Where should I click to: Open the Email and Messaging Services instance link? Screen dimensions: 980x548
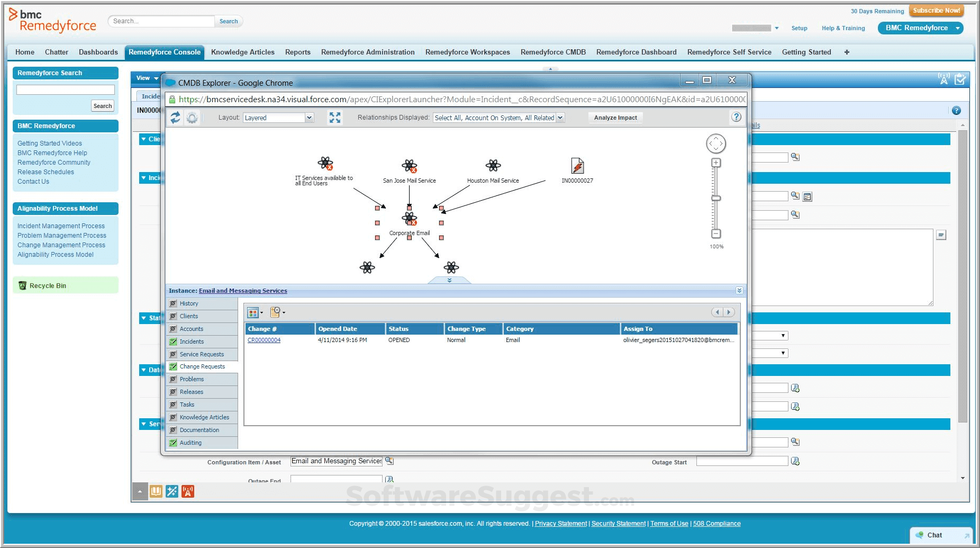click(x=243, y=291)
